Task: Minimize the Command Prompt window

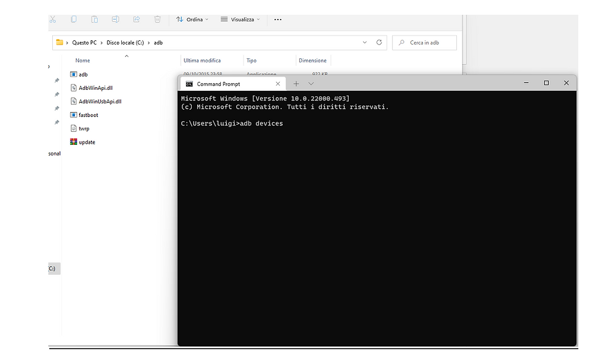Action: pyautogui.click(x=526, y=83)
